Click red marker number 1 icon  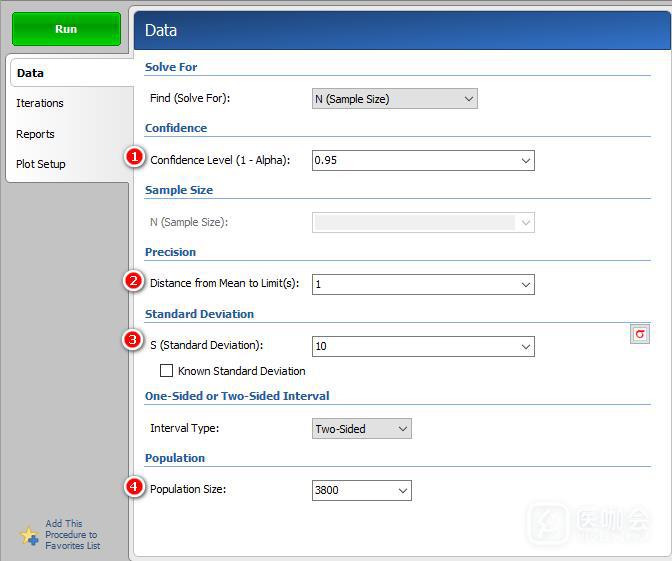tap(134, 158)
